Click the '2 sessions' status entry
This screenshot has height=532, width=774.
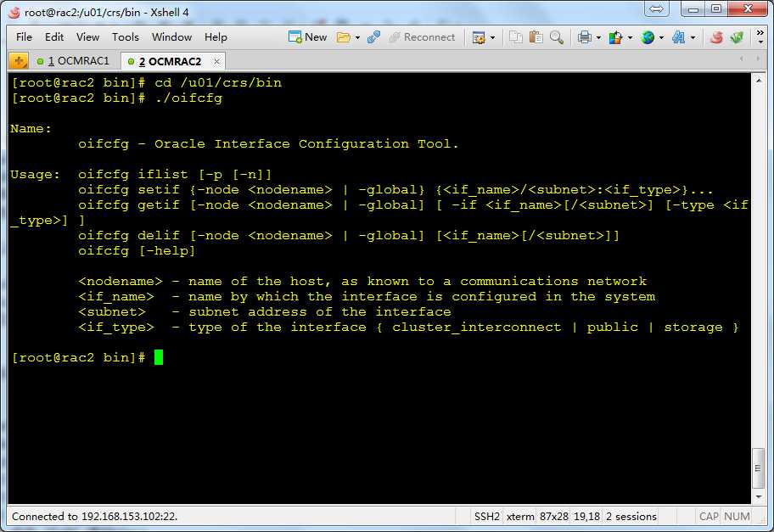coord(631,517)
